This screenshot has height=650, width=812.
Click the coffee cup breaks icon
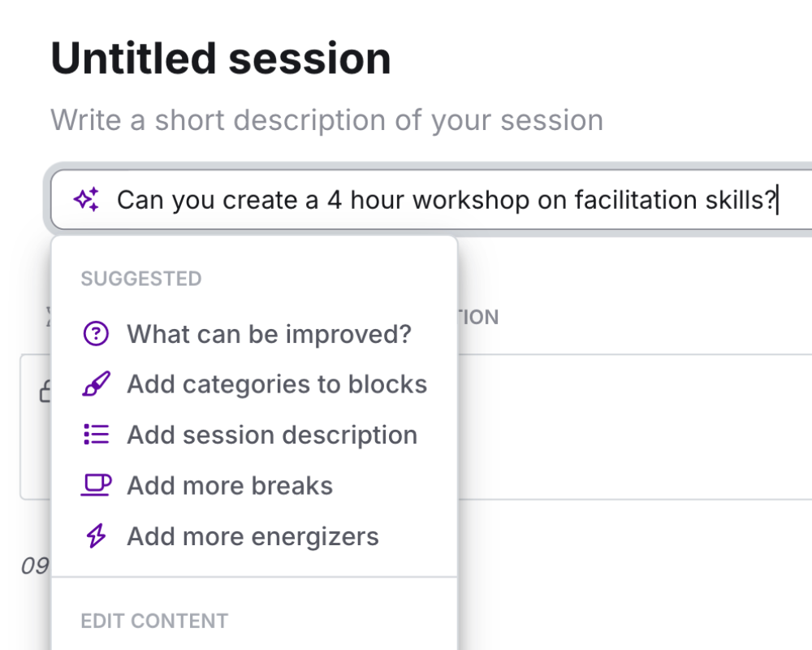click(x=96, y=486)
